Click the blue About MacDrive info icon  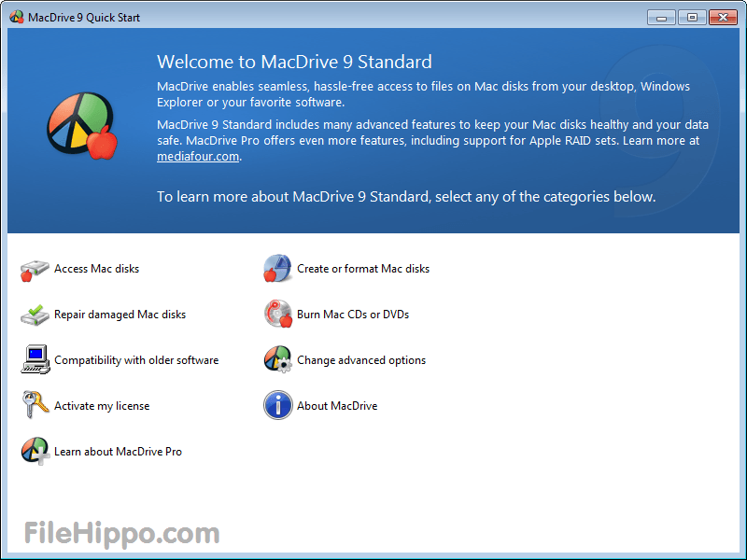(277, 406)
